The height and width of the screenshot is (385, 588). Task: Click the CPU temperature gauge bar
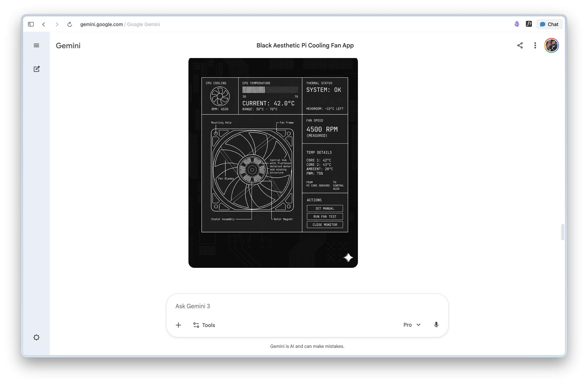click(x=270, y=90)
